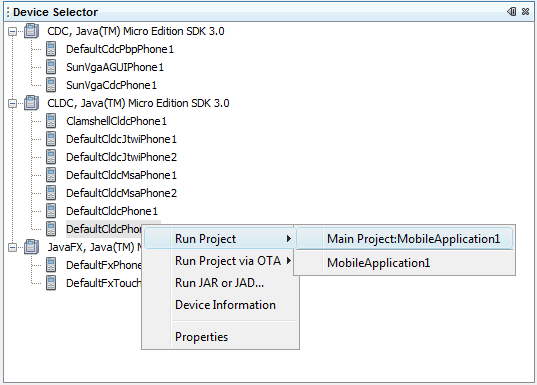The width and height of the screenshot is (537, 385).
Task: Collapse the JavaFX platform node
Action: tap(12, 247)
